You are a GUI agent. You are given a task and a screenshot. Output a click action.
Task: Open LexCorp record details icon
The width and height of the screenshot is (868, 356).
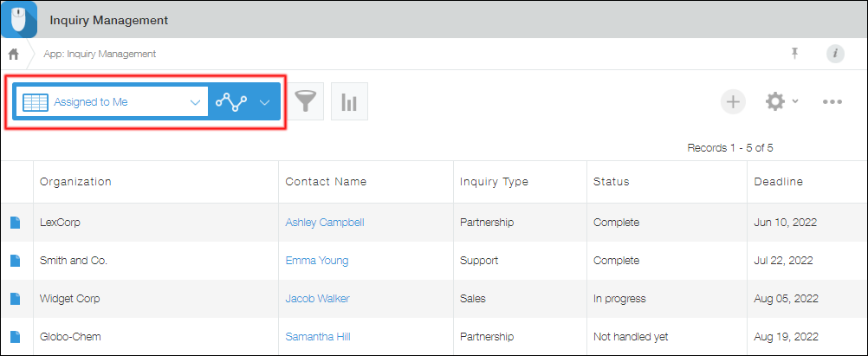15,223
